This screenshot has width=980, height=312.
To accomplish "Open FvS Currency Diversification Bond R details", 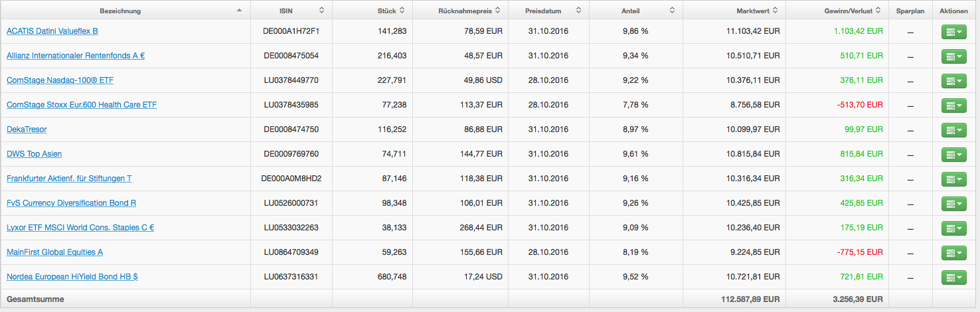I will coord(71,203).
